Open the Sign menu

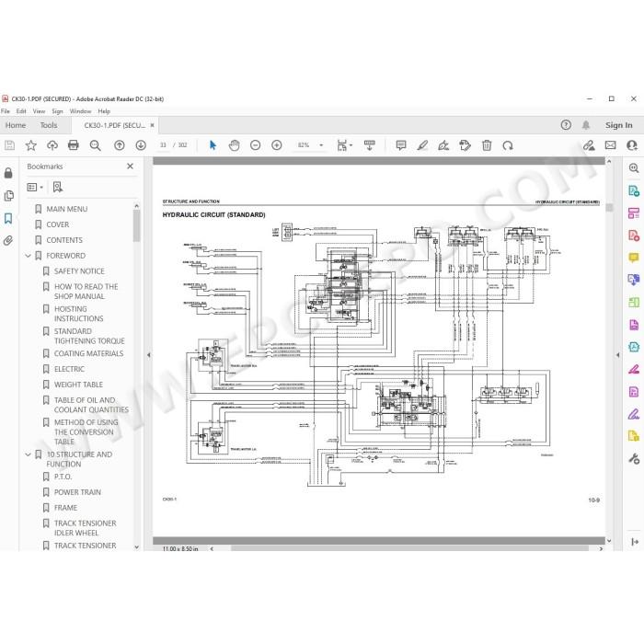[x=57, y=111]
